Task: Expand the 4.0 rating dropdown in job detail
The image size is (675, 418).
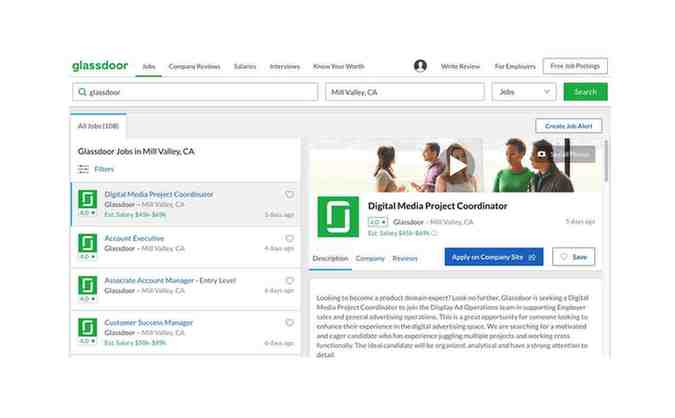Action: (378, 222)
